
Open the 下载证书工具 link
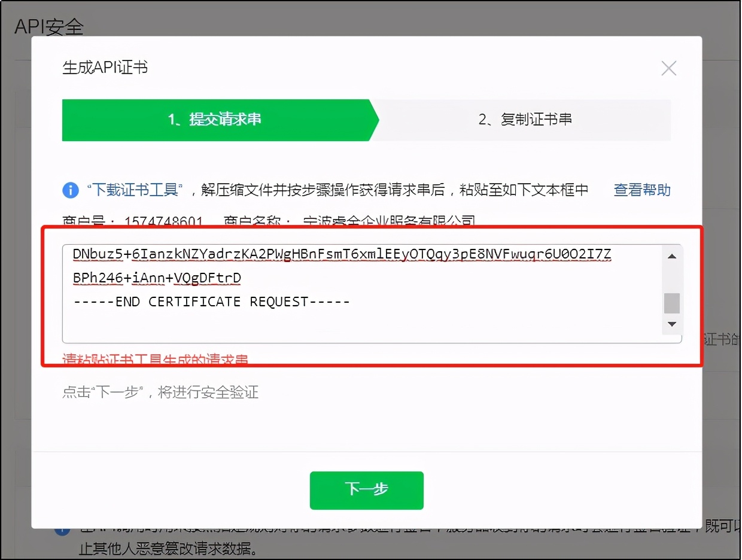click(135, 189)
